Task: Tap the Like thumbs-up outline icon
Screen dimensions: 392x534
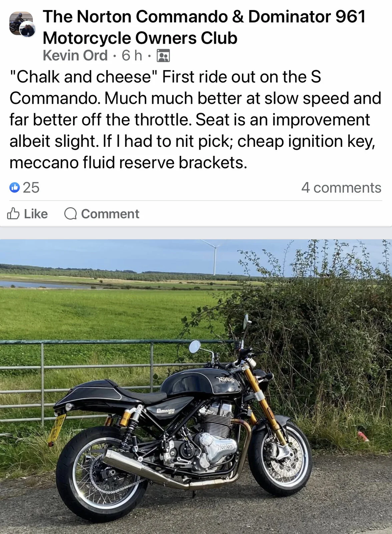Action: tap(13, 214)
